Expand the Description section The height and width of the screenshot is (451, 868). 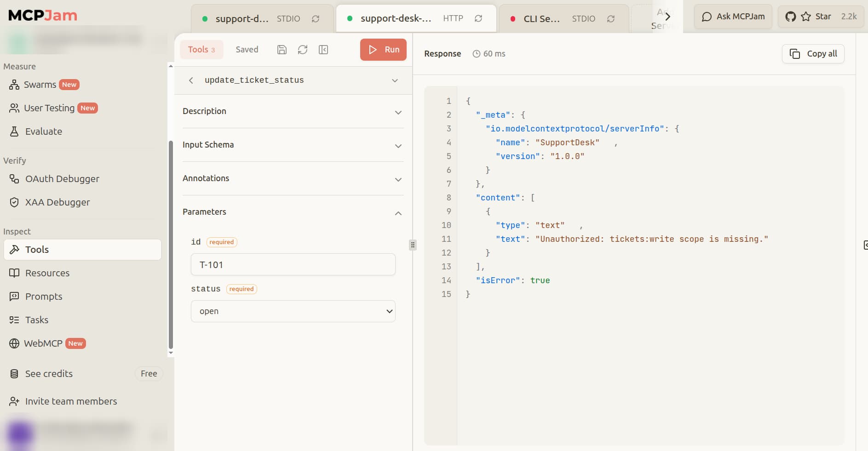(x=293, y=112)
